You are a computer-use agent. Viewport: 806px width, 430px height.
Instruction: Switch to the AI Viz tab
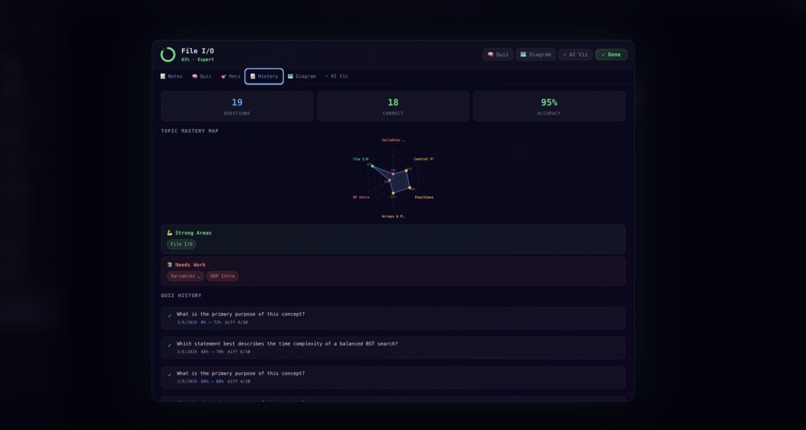[x=337, y=76]
